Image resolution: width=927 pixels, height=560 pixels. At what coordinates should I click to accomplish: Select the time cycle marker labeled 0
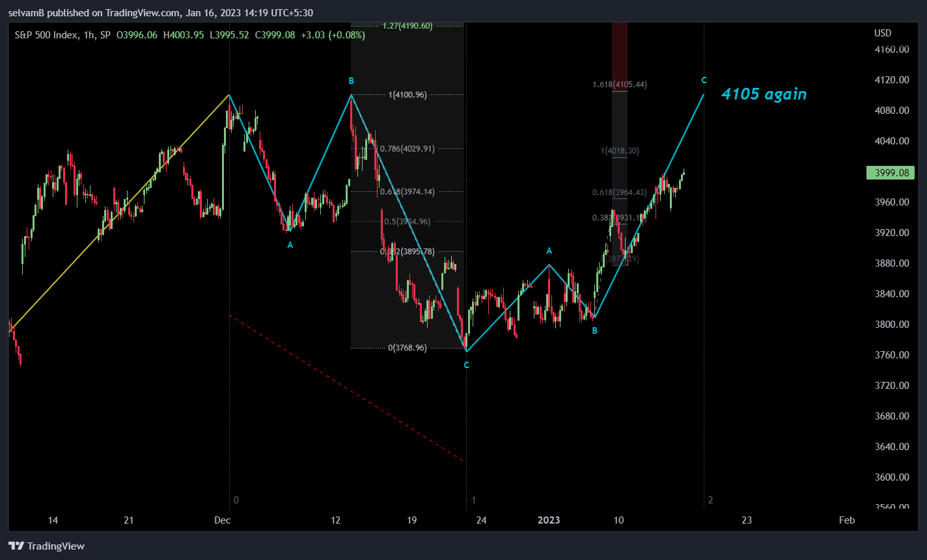tap(236, 500)
